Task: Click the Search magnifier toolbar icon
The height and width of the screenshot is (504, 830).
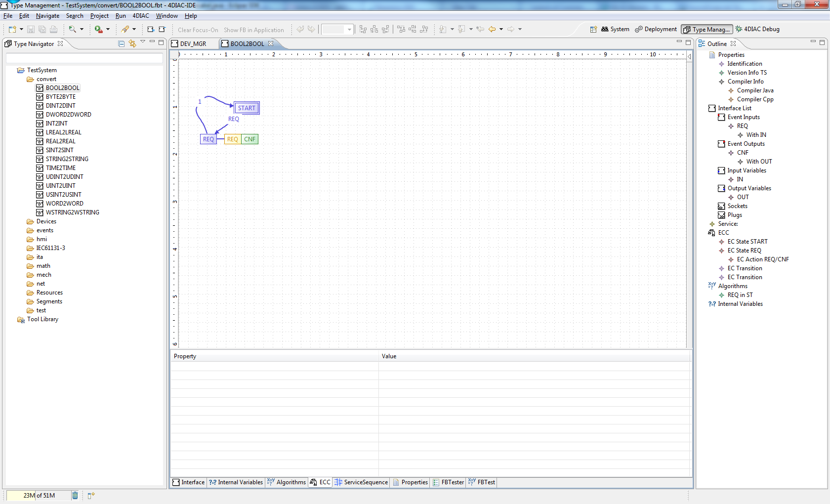Action: (x=73, y=29)
